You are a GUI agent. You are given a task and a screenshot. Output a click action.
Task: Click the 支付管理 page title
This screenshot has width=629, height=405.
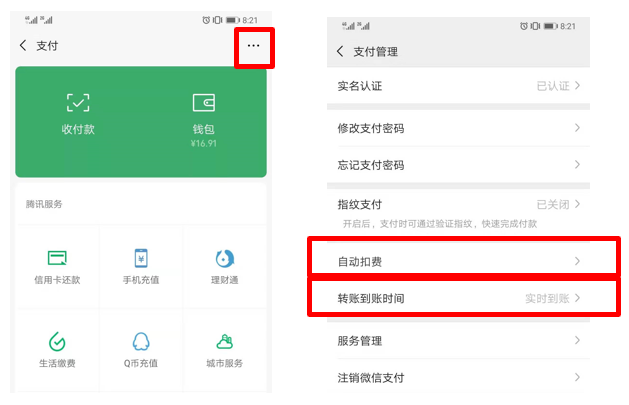[375, 52]
